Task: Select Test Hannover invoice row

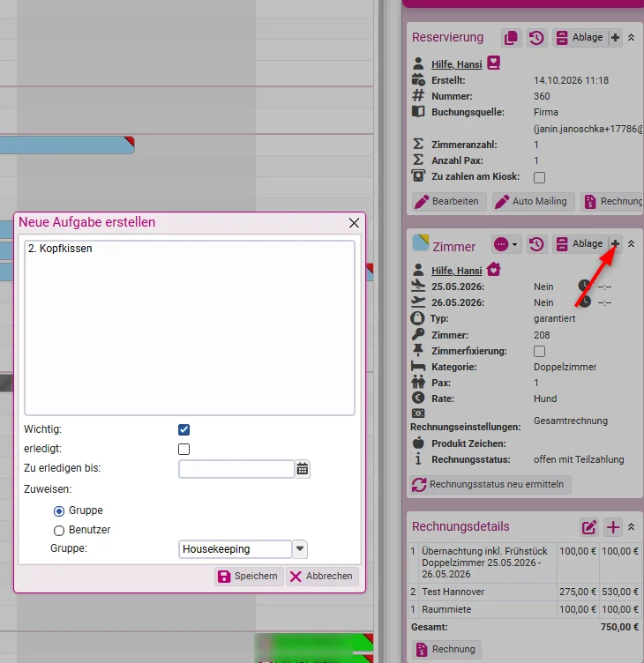Action: pos(524,592)
